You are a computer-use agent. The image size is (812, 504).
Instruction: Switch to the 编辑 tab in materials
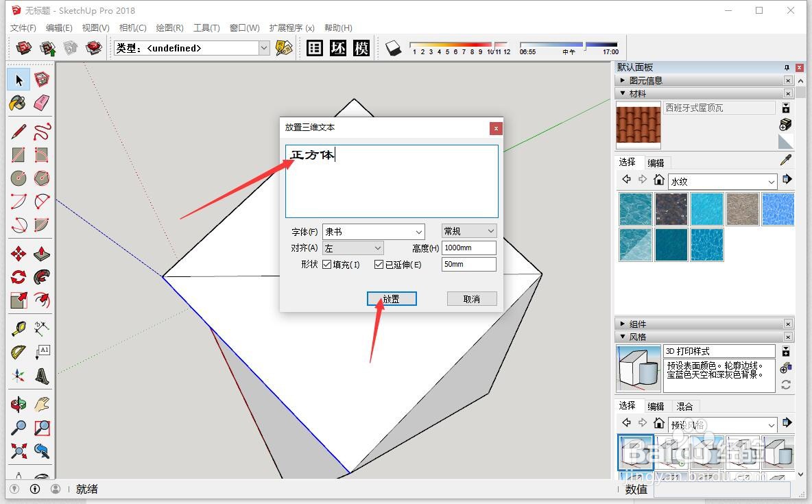point(656,163)
